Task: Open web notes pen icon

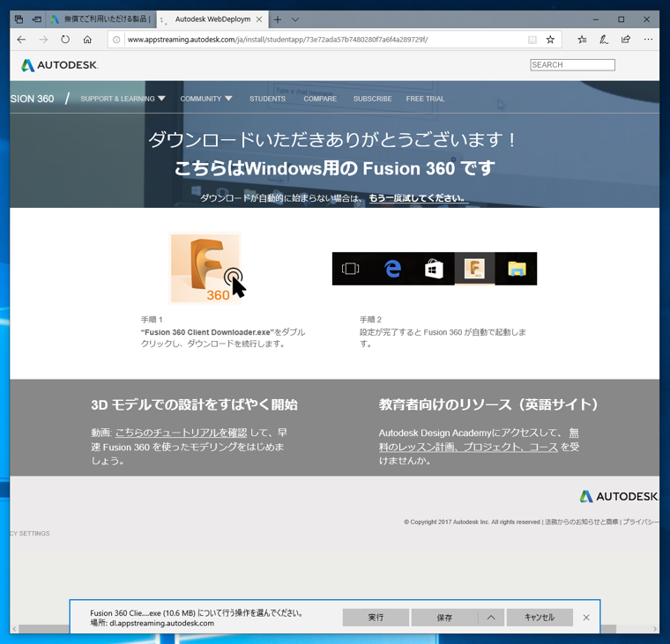Action: [604, 40]
